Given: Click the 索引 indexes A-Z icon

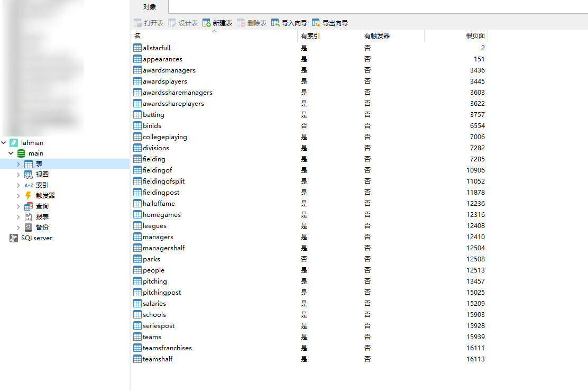Looking at the screenshot, I should pos(29,185).
